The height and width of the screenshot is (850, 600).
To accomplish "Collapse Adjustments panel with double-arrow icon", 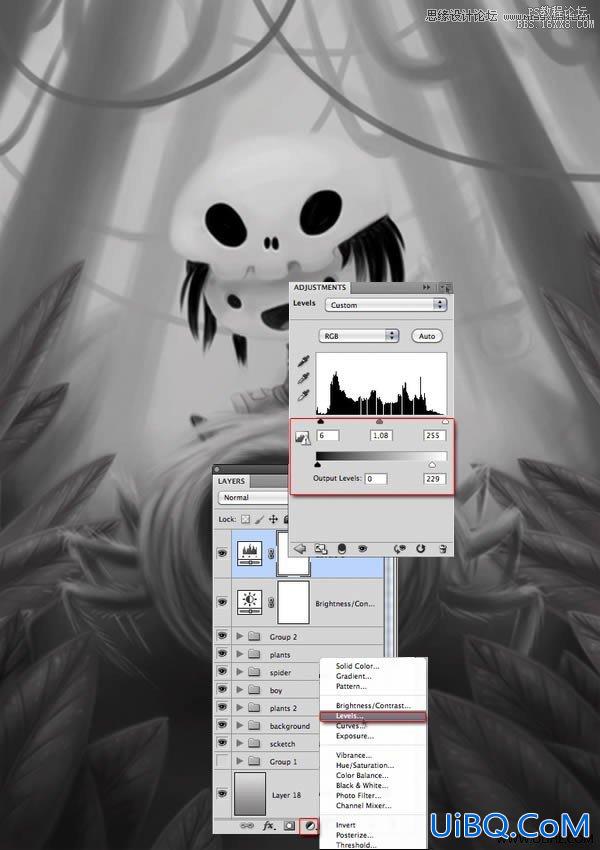I will (x=427, y=287).
